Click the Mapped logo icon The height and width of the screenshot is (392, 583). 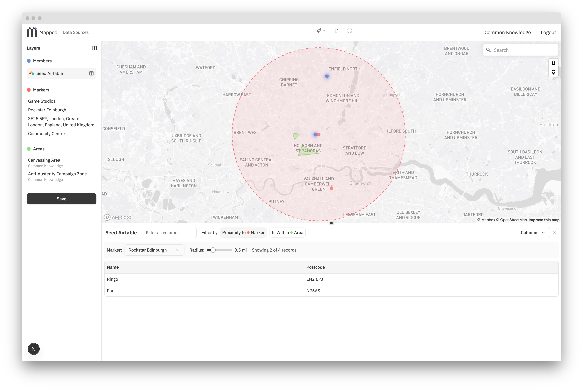tap(32, 32)
